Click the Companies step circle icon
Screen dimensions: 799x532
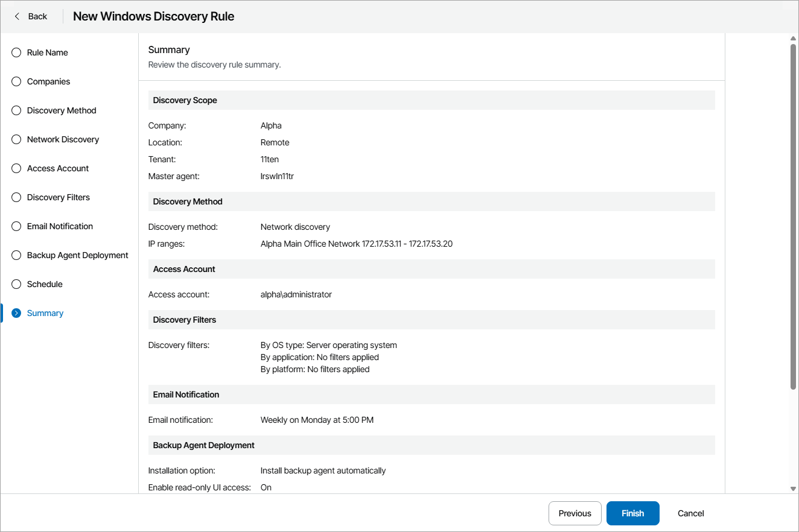(x=16, y=81)
